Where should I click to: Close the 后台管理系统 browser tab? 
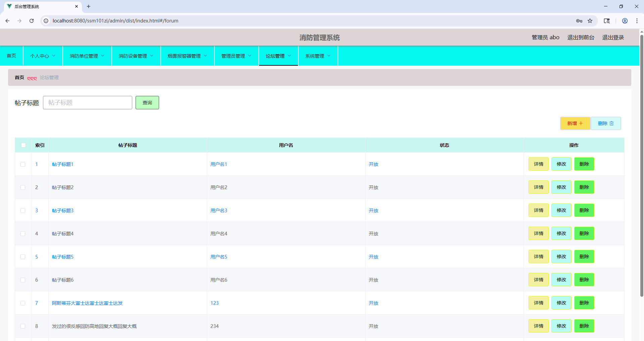point(77,6)
